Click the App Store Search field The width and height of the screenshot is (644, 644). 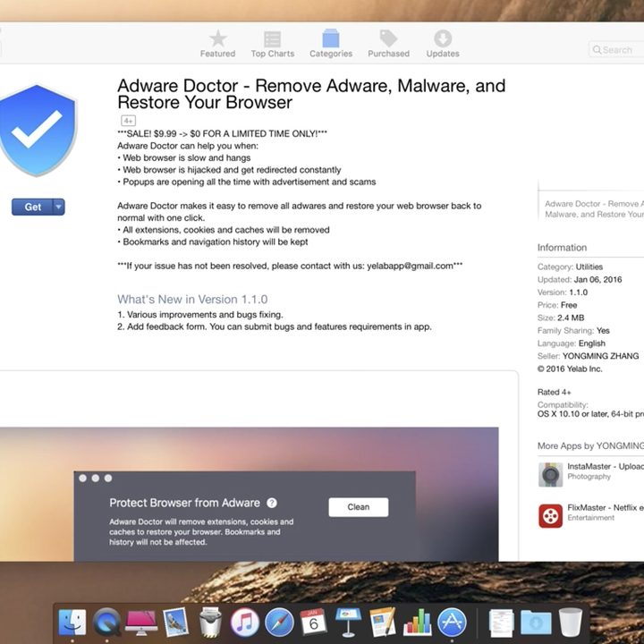coord(616,50)
